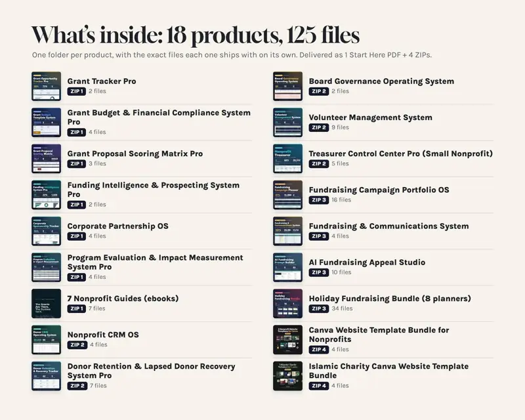Click ZIP 3 badge under Holiday Fundraising Bundle

pos(319,308)
